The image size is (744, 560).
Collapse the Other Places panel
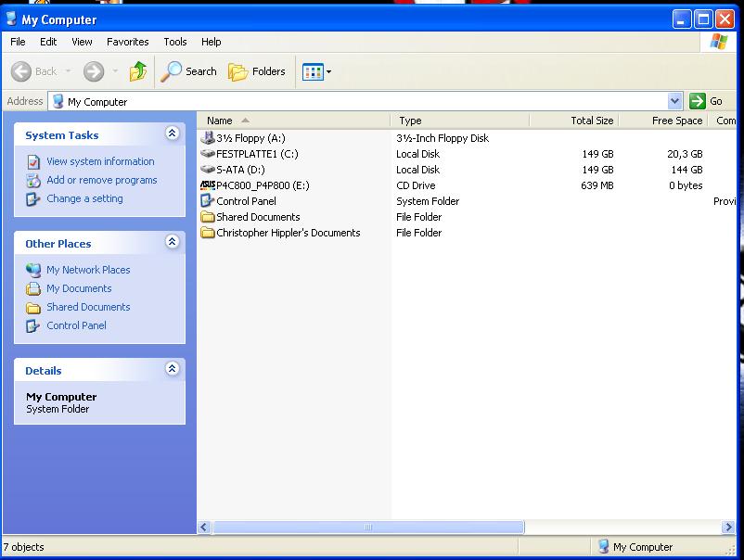pyautogui.click(x=173, y=242)
